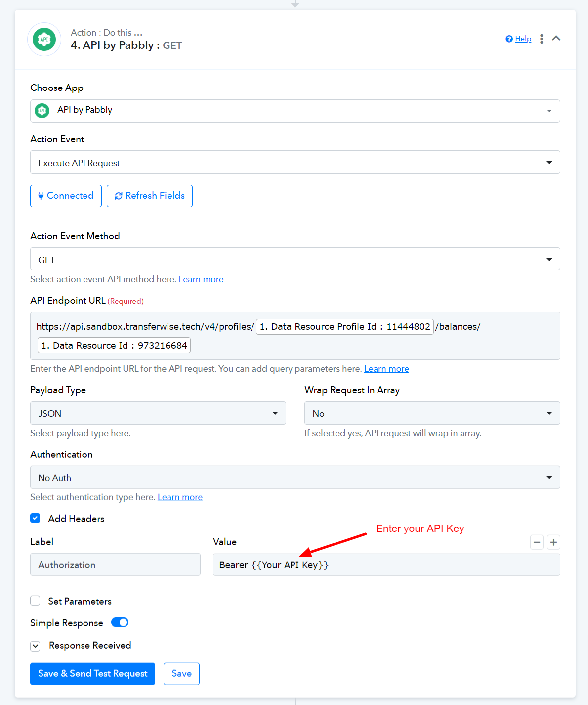Open Learn more link for API method
This screenshot has width=588, height=705.
coord(201,279)
